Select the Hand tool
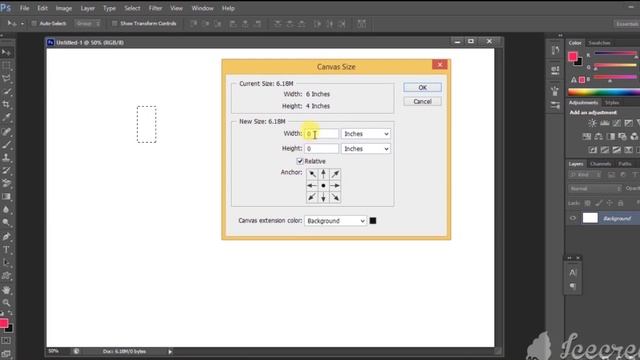The image size is (640, 360). click(6, 290)
